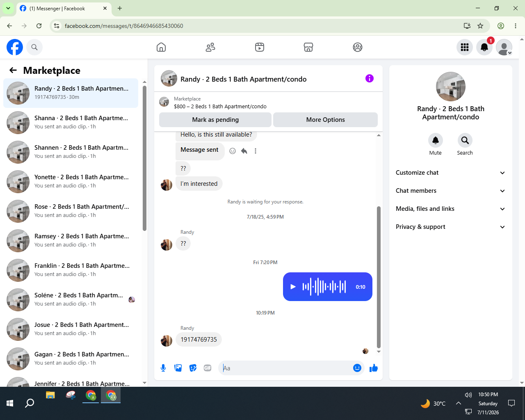Open conversation information purple icon
The image size is (525, 420).
click(x=370, y=78)
